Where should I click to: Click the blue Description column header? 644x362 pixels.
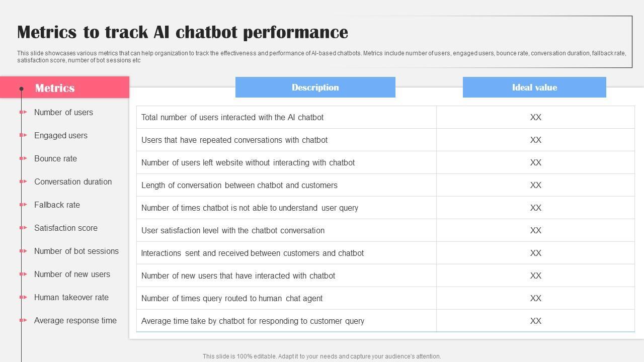click(315, 87)
